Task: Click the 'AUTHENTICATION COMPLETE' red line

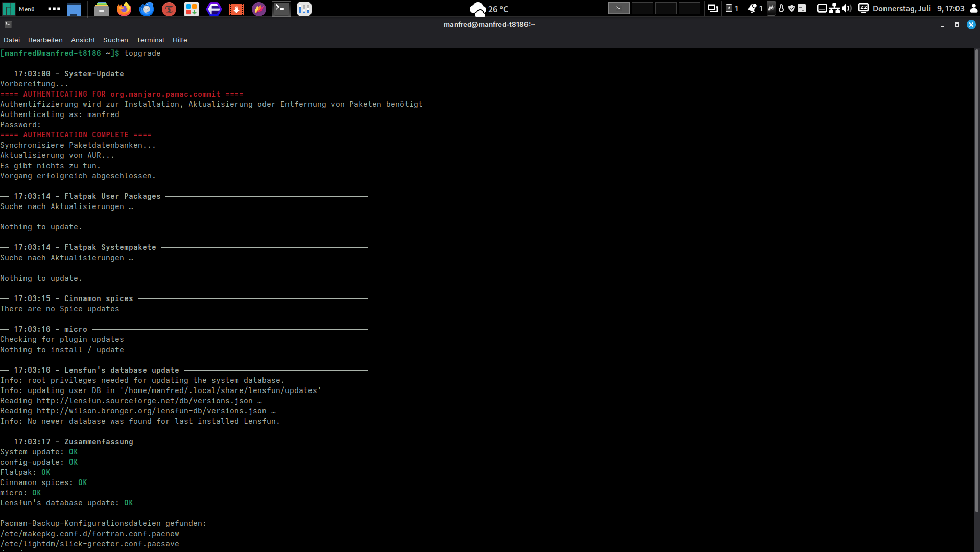Action: point(76,135)
